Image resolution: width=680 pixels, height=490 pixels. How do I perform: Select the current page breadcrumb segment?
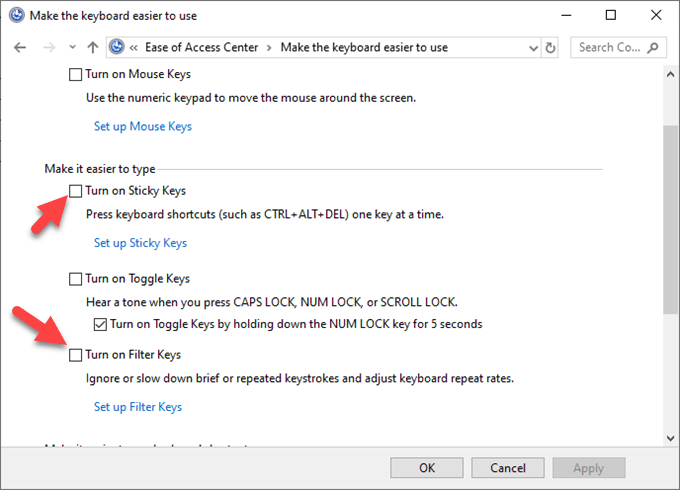[364, 47]
